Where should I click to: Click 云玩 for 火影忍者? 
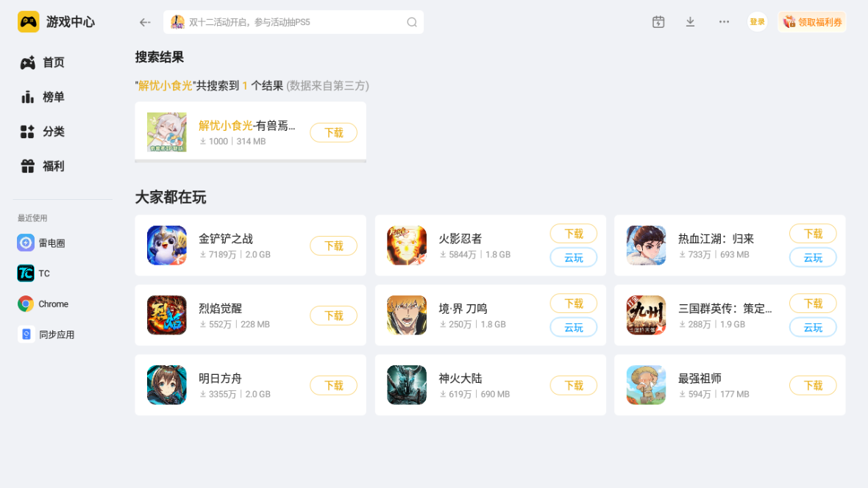pyautogui.click(x=574, y=258)
